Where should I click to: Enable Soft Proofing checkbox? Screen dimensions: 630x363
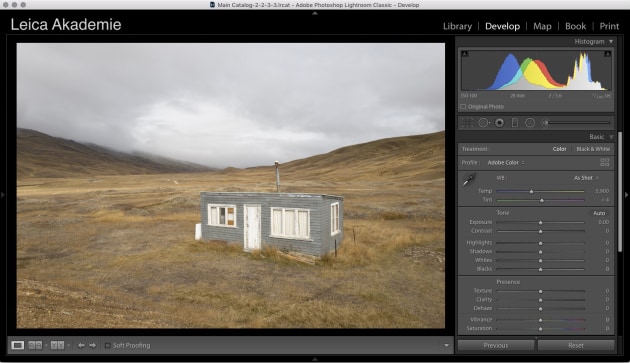click(107, 345)
